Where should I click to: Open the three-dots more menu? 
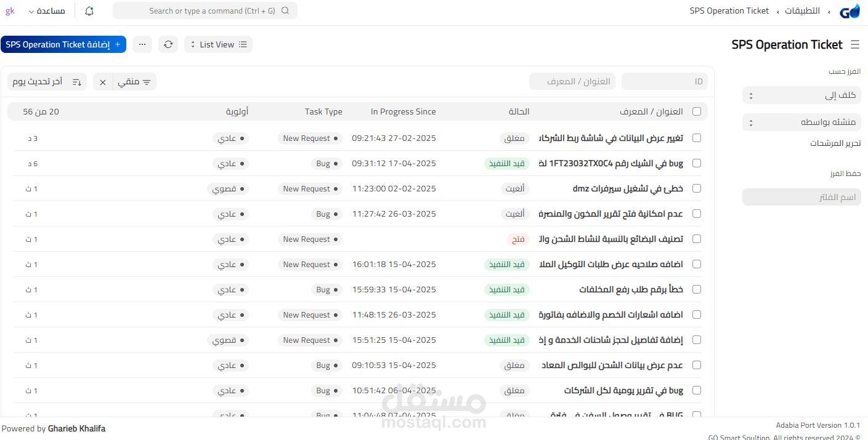(x=142, y=44)
